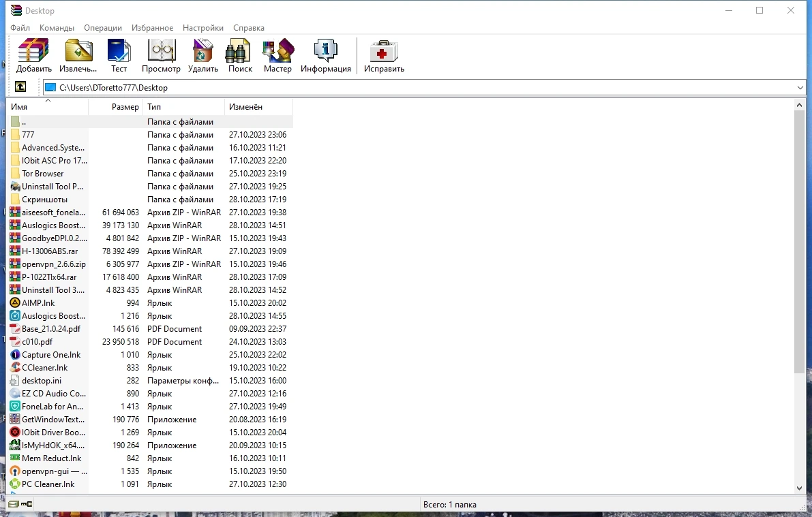812x517 pixels.
Task: Select the IObit ASC Pro 17... folder name
Action: click(55, 161)
